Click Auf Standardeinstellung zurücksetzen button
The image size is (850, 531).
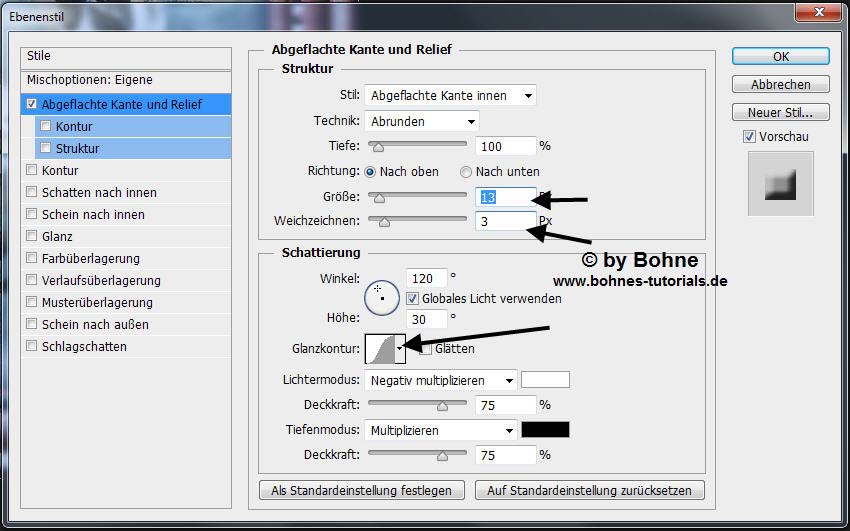pyautogui.click(x=589, y=490)
